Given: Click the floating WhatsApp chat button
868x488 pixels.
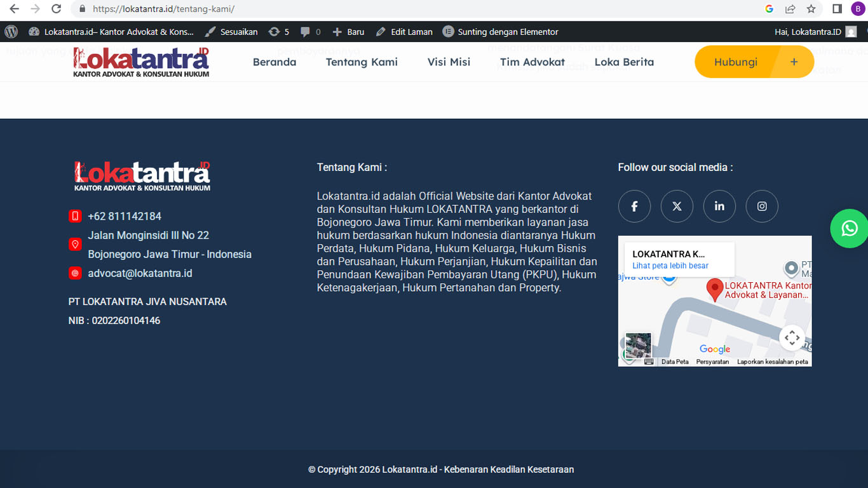Looking at the screenshot, I should [x=849, y=229].
